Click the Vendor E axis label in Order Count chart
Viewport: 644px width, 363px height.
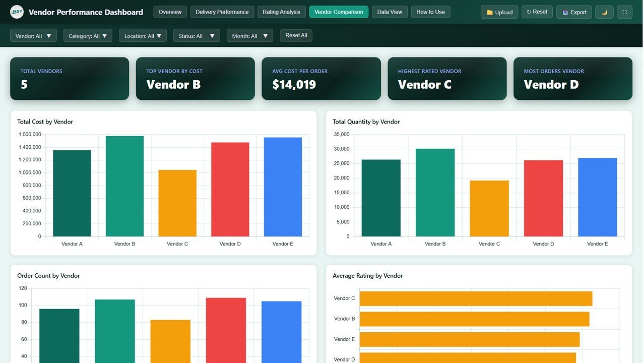282,361
